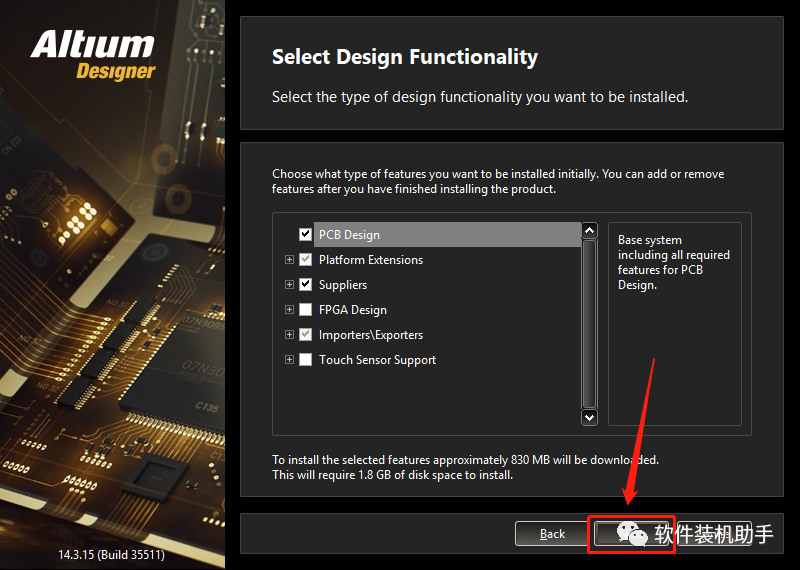
Task: Click the '830 MB will be downloaded' line
Action: click(x=465, y=460)
